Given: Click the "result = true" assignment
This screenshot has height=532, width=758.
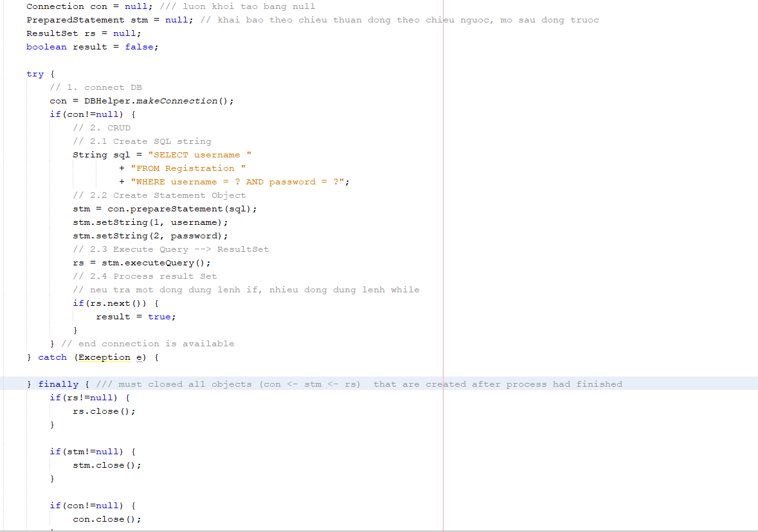Looking at the screenshot, I should [x=136, y=317].
